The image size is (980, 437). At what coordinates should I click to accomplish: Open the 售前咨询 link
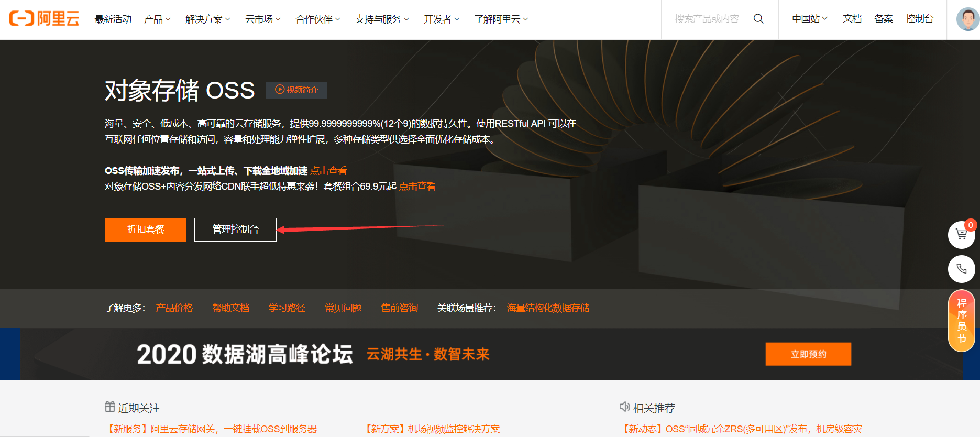[400, 308]
